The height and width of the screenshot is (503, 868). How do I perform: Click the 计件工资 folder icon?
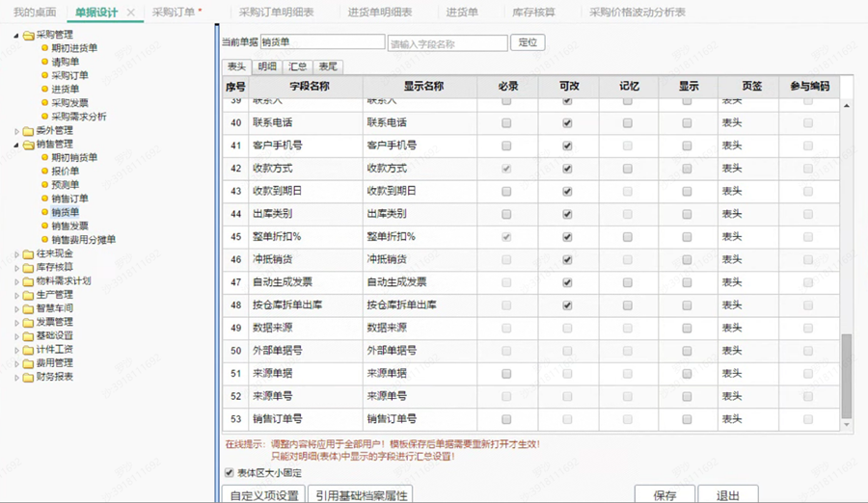tap(28, 350)
